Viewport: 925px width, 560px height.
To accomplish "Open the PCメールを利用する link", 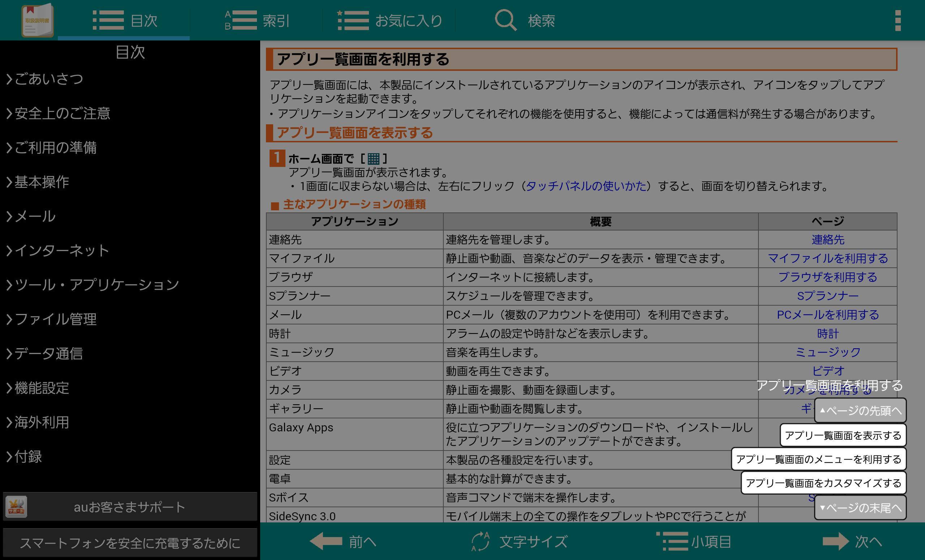I will (828, 315).
